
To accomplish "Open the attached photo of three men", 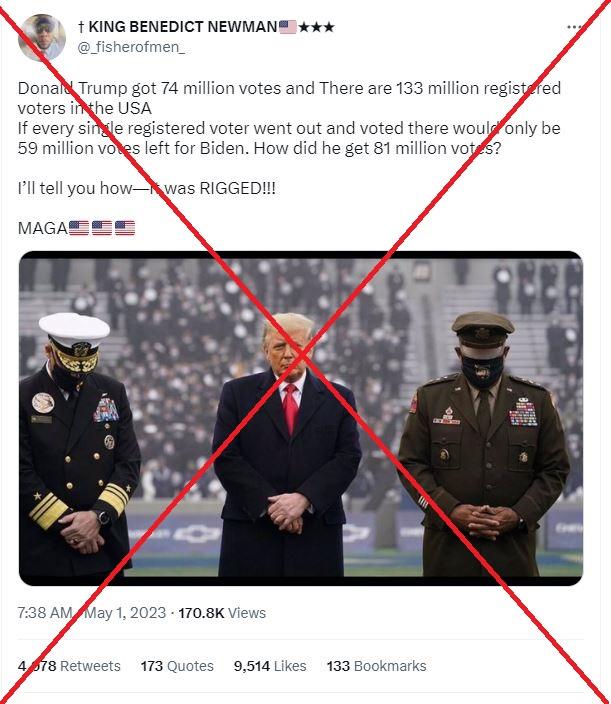I will click(x=301, y=418).
